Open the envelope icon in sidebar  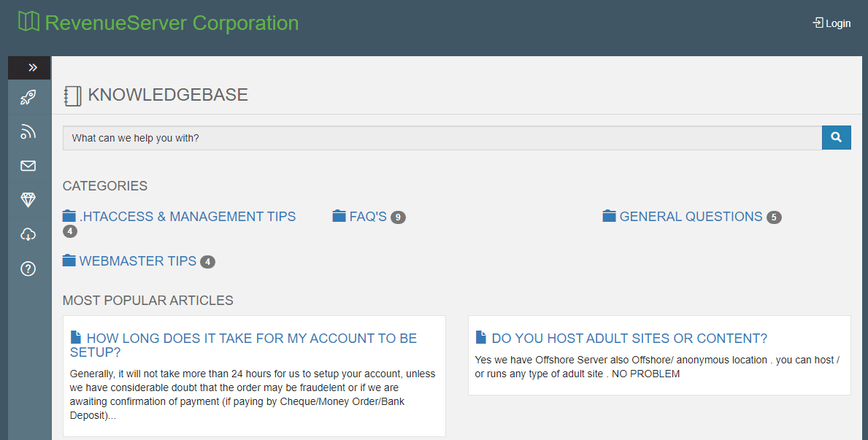pyautogui.click(x=28, y=166)
